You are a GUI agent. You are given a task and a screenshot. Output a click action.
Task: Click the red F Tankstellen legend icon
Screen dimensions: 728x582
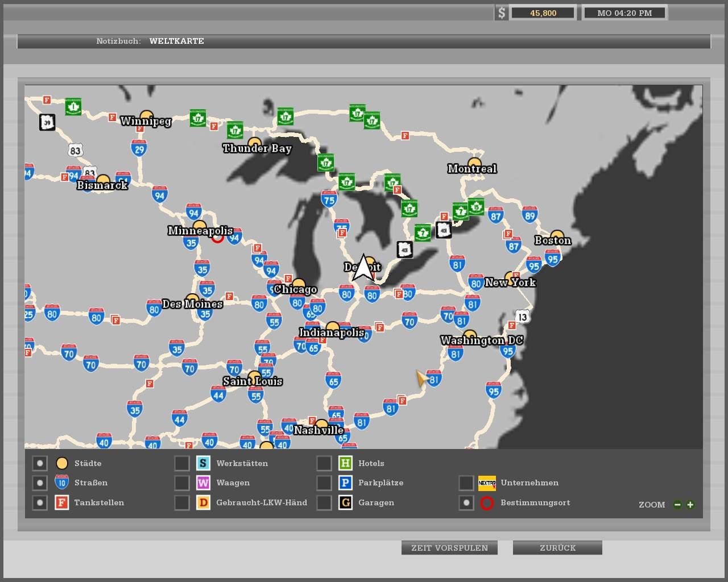61,502
